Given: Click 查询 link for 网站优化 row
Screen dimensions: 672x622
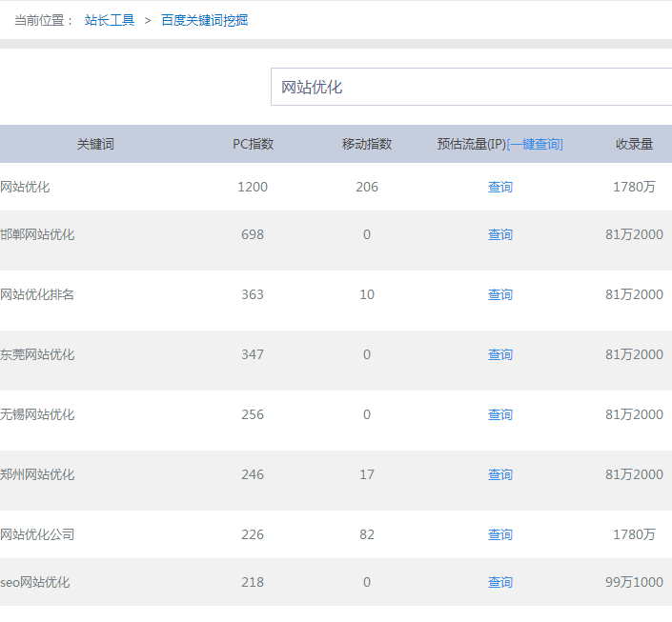Looking at the screenshot, I should pyautogui.click(x=500, y=188).
